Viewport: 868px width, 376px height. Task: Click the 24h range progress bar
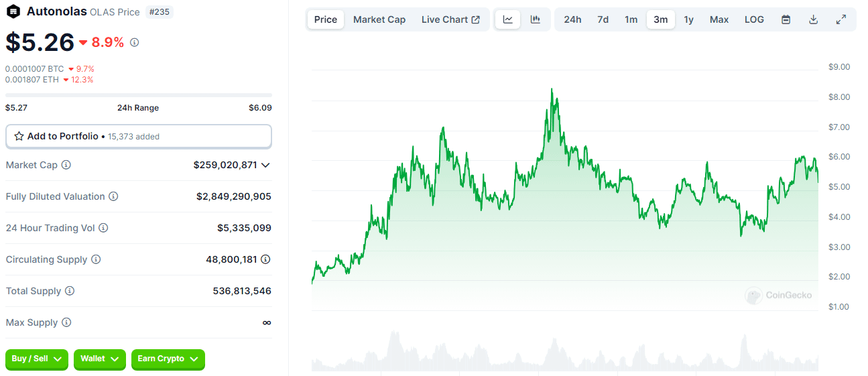(x=139, y=95)
